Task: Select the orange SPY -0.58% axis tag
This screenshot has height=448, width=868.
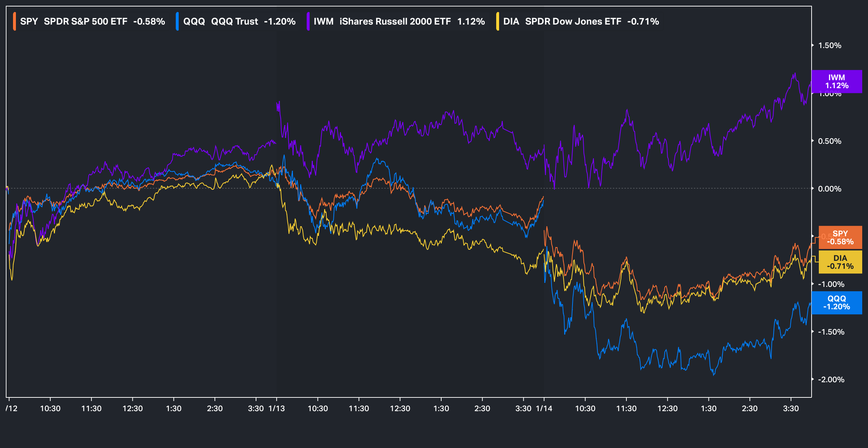Action: [840, 238]
